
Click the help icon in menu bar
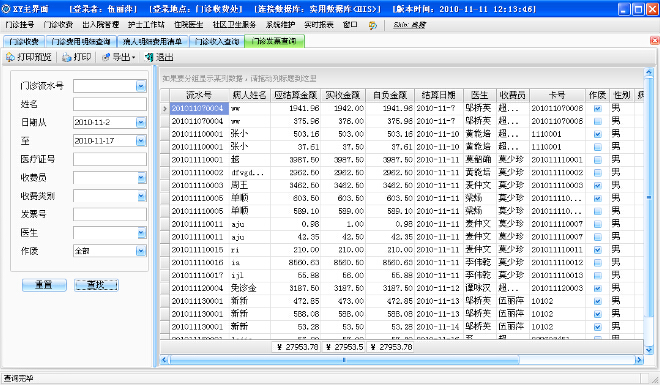pos(373,25)
